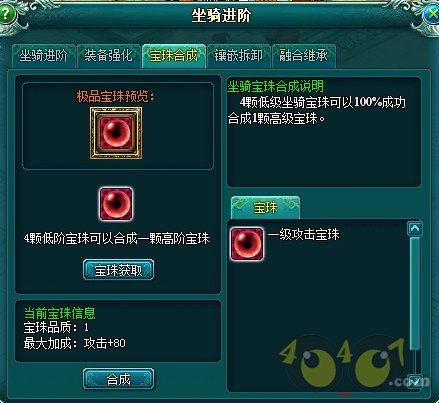Switch to the 坐骑进阶 tab
Image resolution: width=439 pixels, height=403 pixels.
[x=43, y=56]
